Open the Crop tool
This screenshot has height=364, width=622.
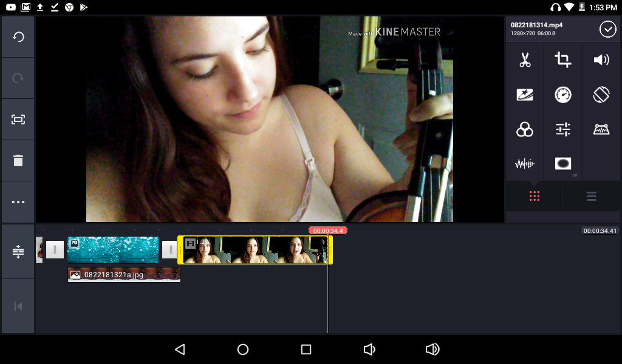tap(563, 60)
